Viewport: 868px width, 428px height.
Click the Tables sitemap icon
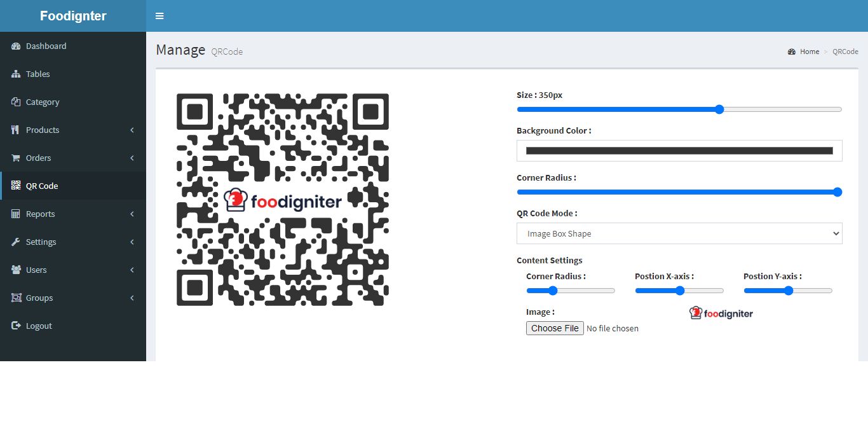(16, 74)
